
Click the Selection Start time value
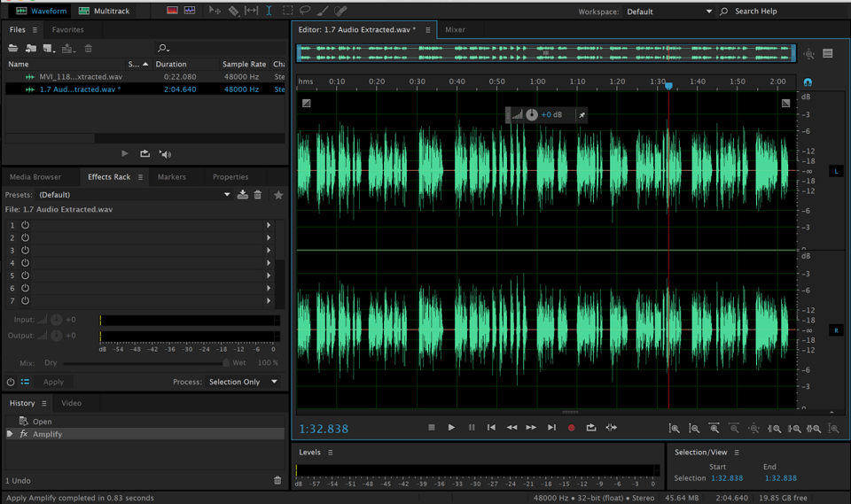point(727,478)
